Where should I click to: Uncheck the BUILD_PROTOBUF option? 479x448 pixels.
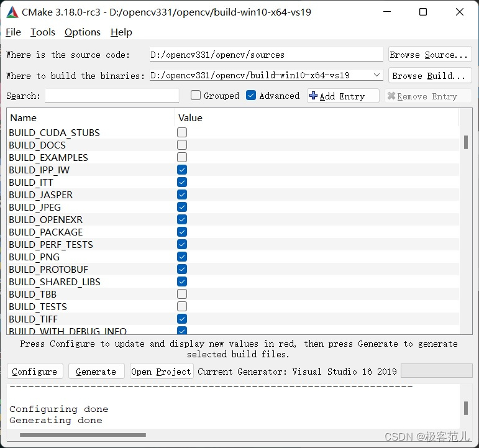(182, 269)
